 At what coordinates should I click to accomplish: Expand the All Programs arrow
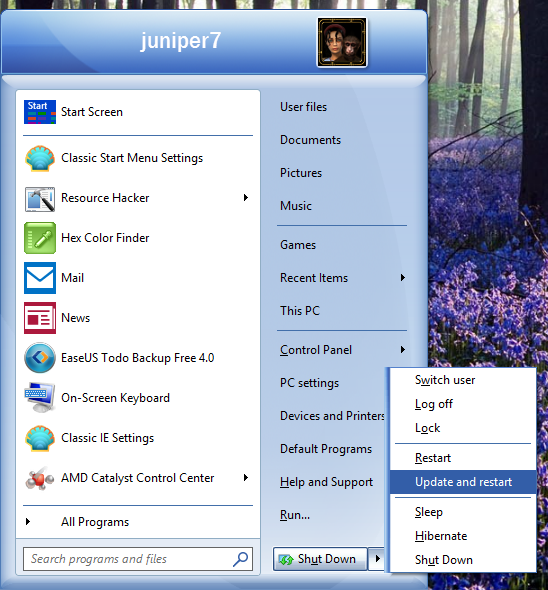click(x=28, y=522)
